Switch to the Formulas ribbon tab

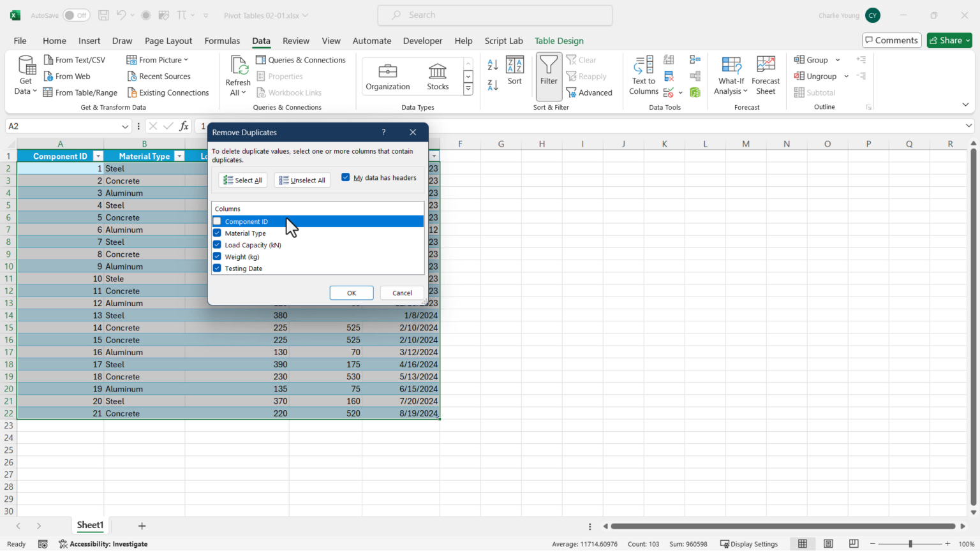(222, 40)
